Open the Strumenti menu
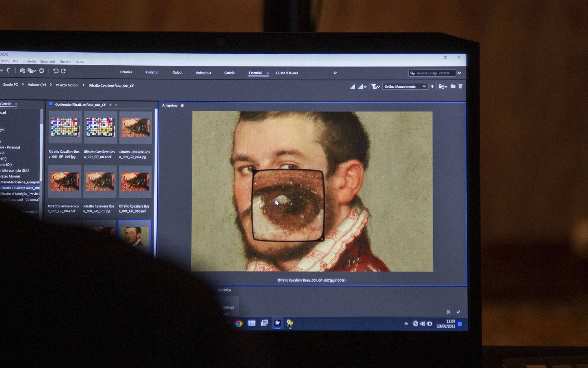This screenshot has height=368, width=588. (x=47, y=62)
